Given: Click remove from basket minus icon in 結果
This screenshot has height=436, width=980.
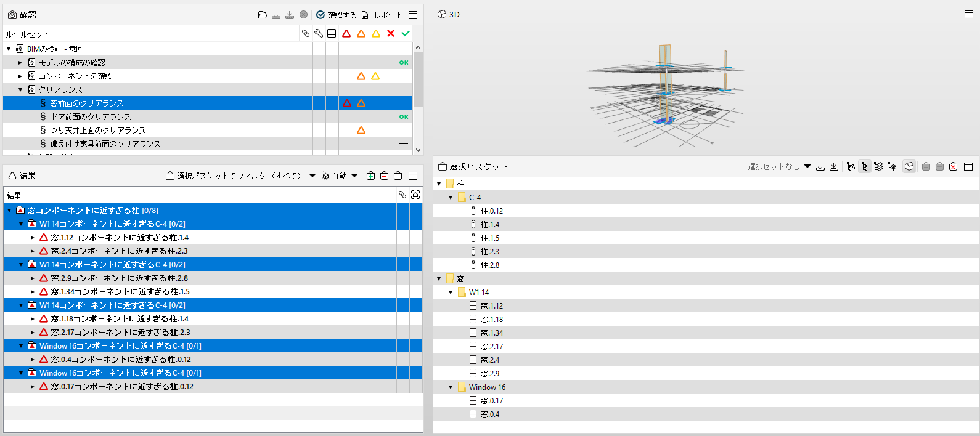Looking at the screenshot, I should [384, 176].
